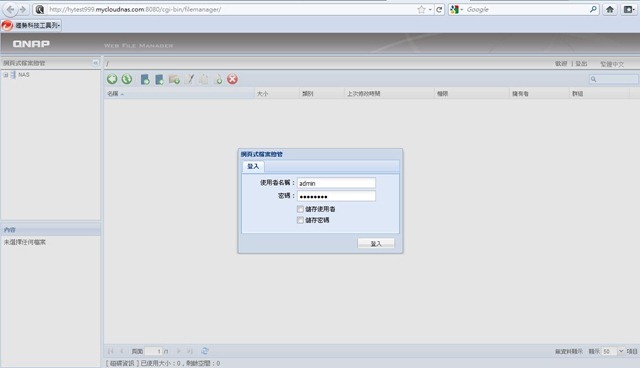Open the Google search engine dropdown
This screenshot has height=368, width=640.
click(x=457, y=9)
